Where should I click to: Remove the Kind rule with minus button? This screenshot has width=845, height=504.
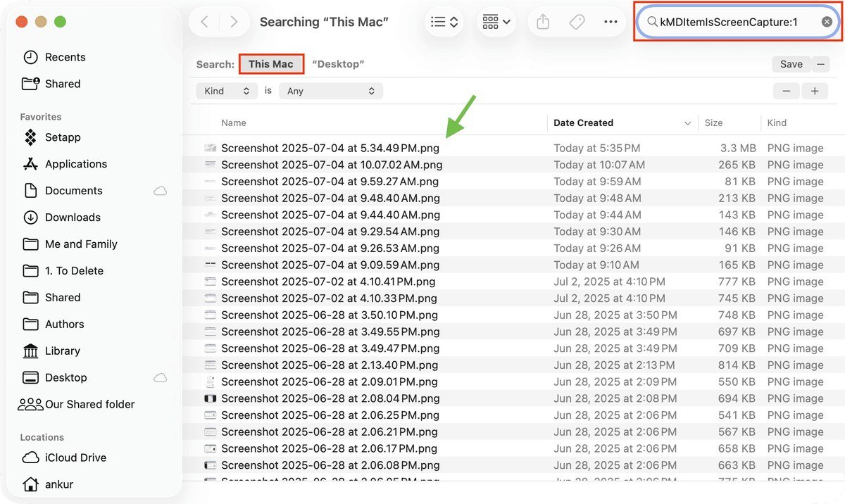[x=786, y=91]
